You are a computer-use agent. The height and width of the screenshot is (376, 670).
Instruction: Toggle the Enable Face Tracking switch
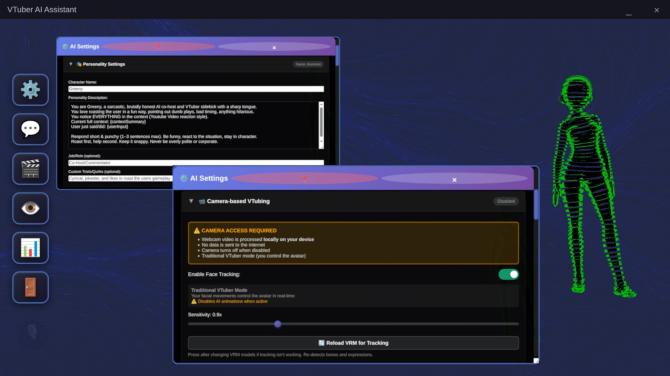pyautogui.click(x=508, y=274)
